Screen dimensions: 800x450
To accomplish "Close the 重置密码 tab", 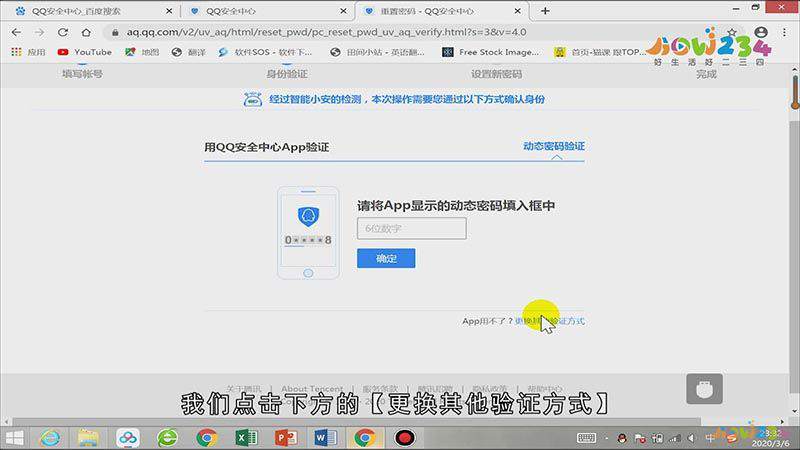I will pos(517,11).
